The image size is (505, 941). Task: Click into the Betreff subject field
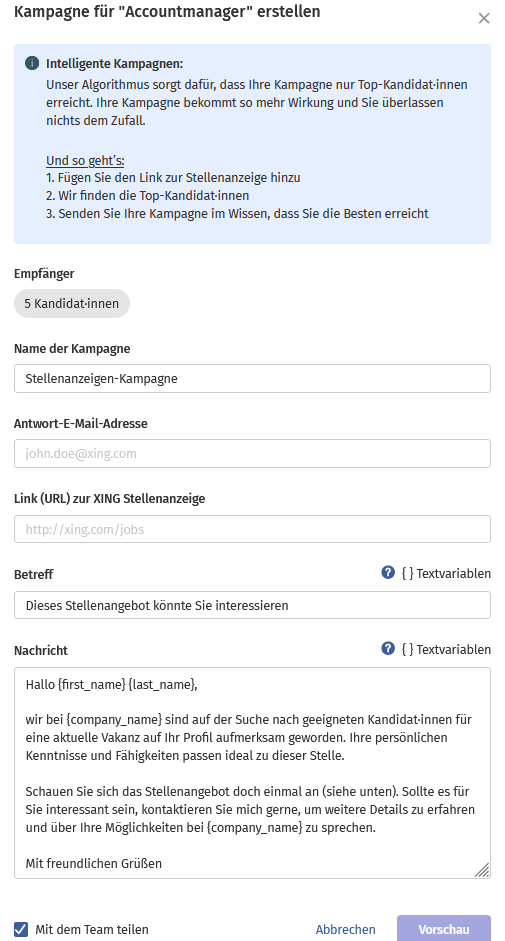pyautogui.click(x=252, y=605)
